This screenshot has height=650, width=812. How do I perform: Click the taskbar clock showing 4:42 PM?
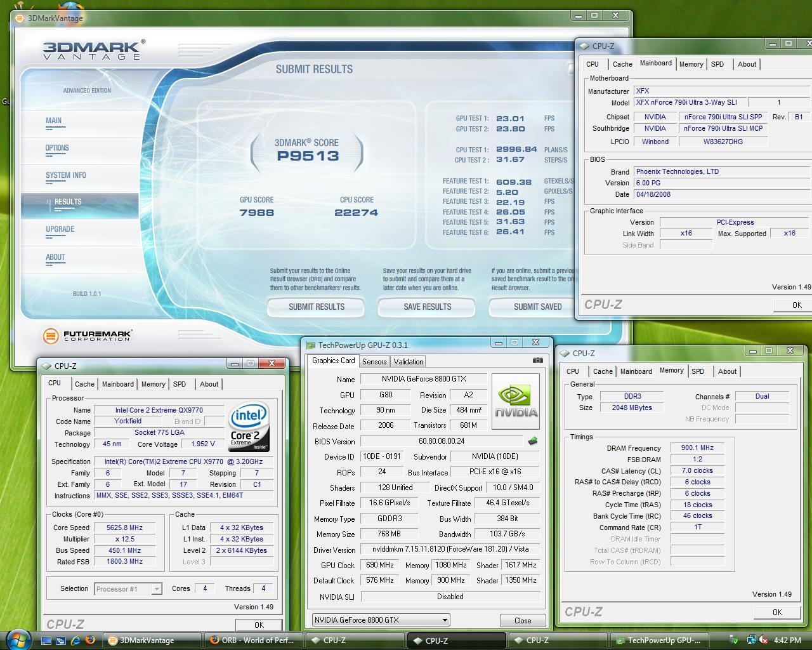(x=787, y=640)
